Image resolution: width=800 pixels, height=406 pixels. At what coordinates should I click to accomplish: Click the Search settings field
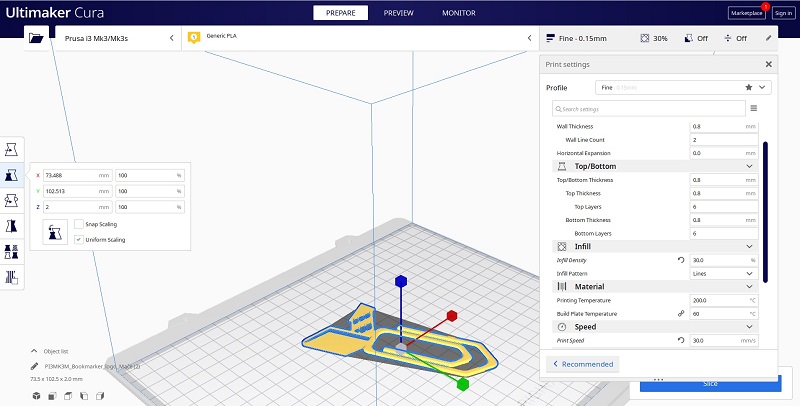click(x=648, y=109)
